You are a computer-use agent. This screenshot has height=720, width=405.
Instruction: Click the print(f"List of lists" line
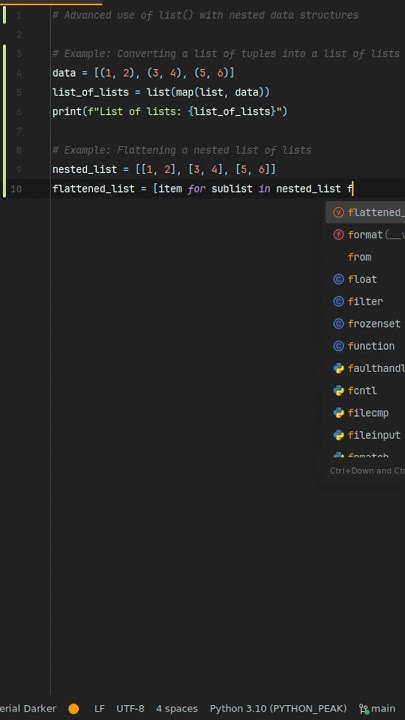pos(169,112)
